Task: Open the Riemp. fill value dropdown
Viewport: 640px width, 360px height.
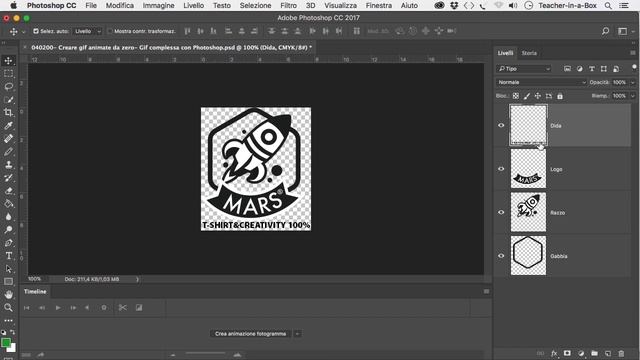Action: point(633,96)
